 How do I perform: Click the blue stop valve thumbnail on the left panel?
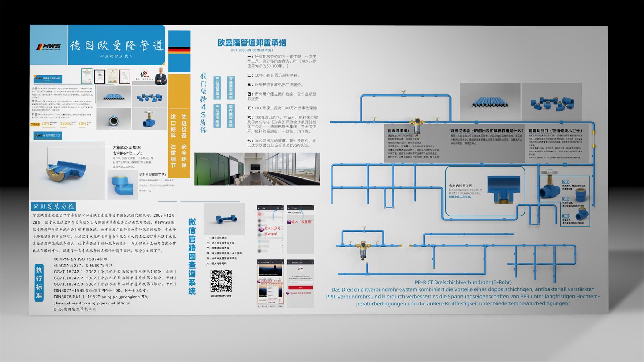pos(150,119)
